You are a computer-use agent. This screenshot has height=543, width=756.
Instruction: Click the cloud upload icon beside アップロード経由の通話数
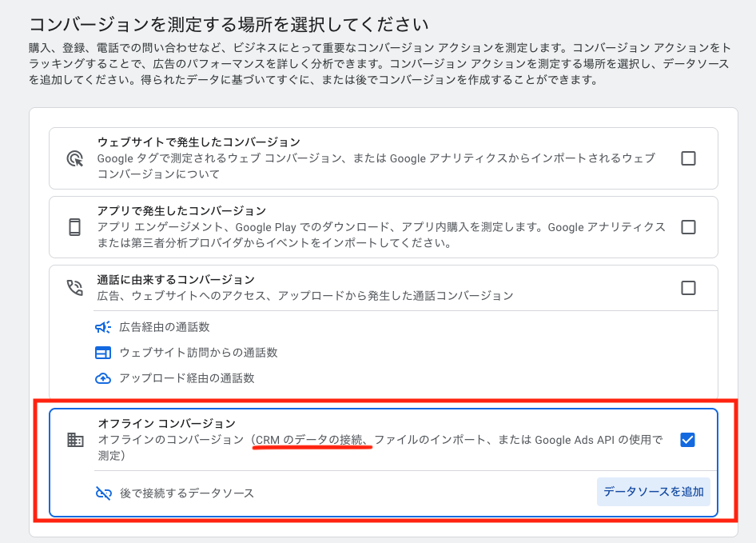pyautogui.click(x=103, y=378)
